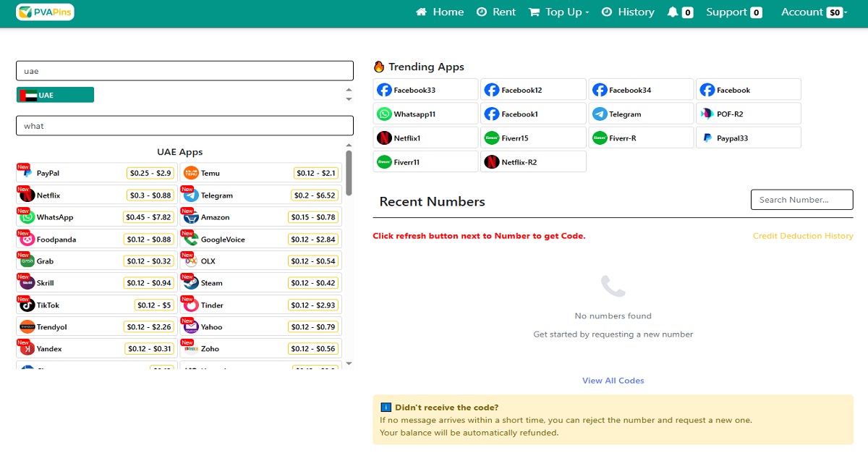The image size is (868, 456).
Task: Select Foodpanda in UAE Apps
Action: tap(97, 240)
